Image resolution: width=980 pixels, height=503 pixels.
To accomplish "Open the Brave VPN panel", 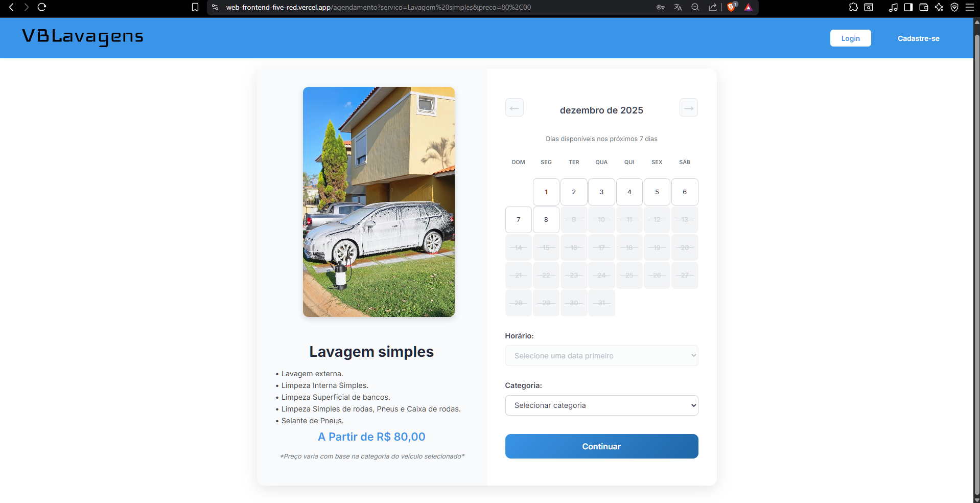I will pyautogui.click(x=955, y=7).
